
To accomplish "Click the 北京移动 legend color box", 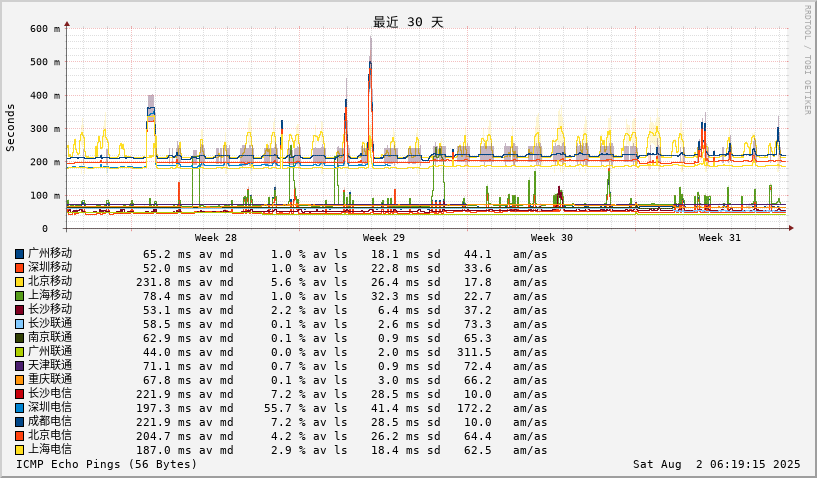I will (x=19, y=282).
